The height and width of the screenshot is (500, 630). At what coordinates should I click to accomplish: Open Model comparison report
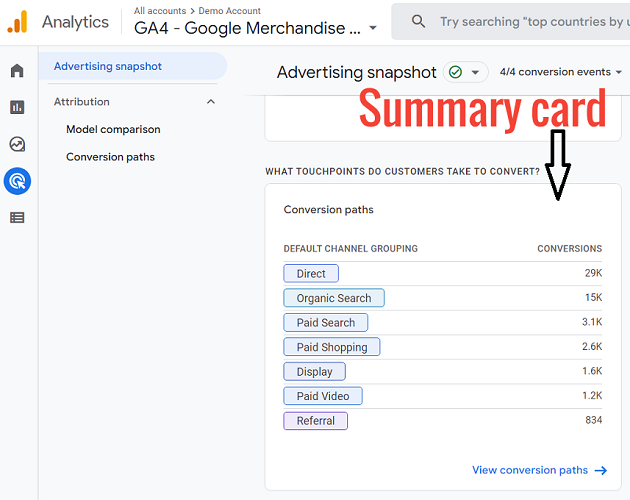tap(113, 129)
